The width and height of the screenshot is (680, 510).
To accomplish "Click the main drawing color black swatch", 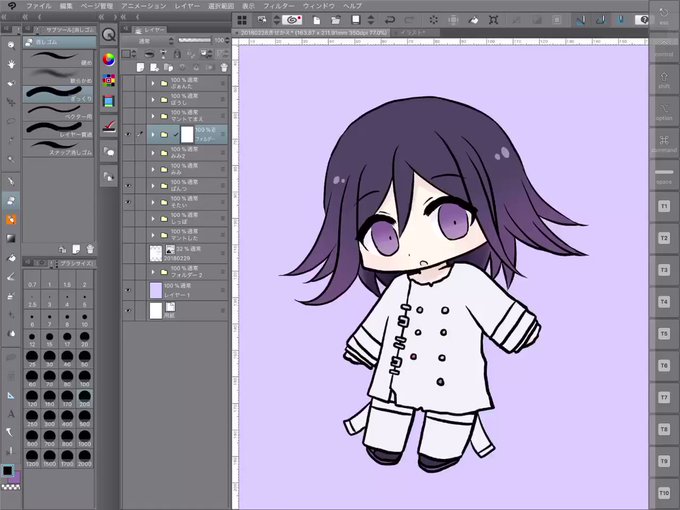I will coord(7,471).
